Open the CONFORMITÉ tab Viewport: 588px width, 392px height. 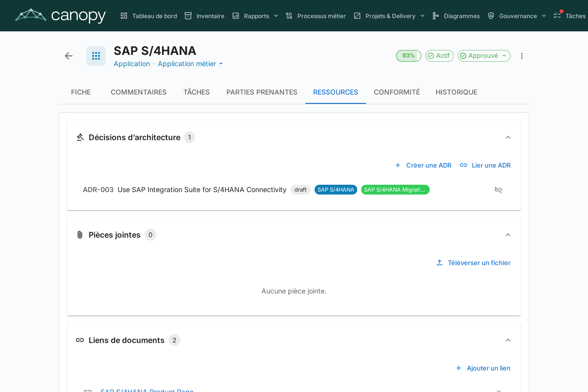pos(397,92)
